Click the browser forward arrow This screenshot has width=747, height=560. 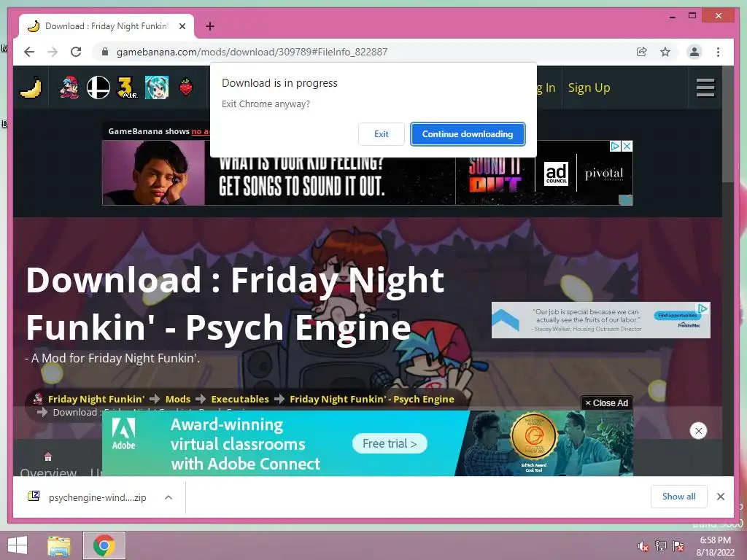click(x=53, y=52)
